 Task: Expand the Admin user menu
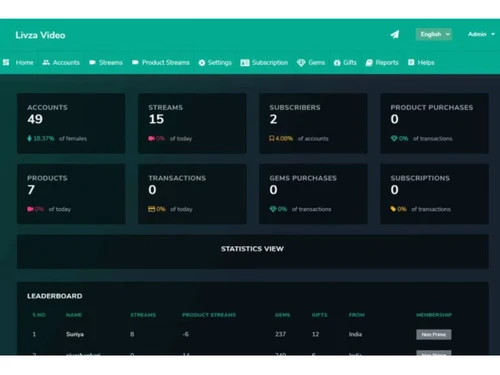click(x=481, y=34)
